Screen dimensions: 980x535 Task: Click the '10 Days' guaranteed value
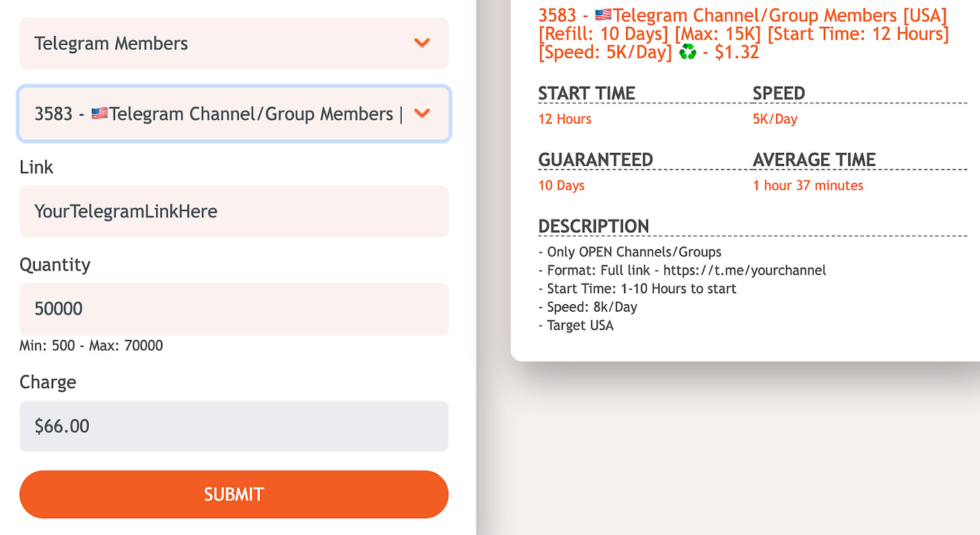(x=561, y=186)
